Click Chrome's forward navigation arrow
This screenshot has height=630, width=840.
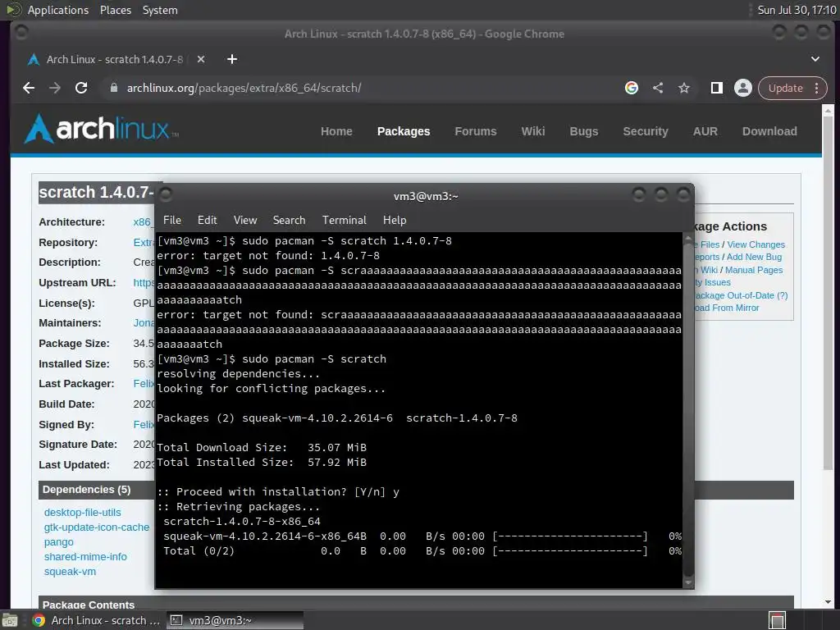55,88
